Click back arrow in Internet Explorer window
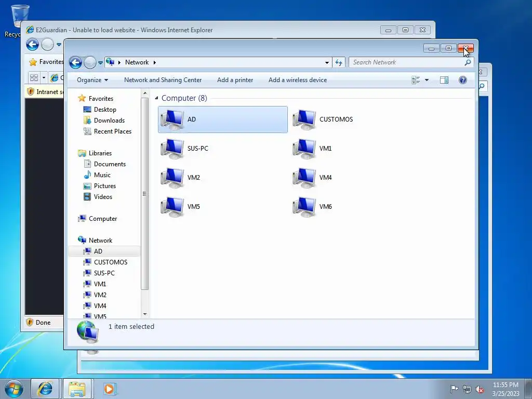Screen dimensions: 532x399 (33, 45)
